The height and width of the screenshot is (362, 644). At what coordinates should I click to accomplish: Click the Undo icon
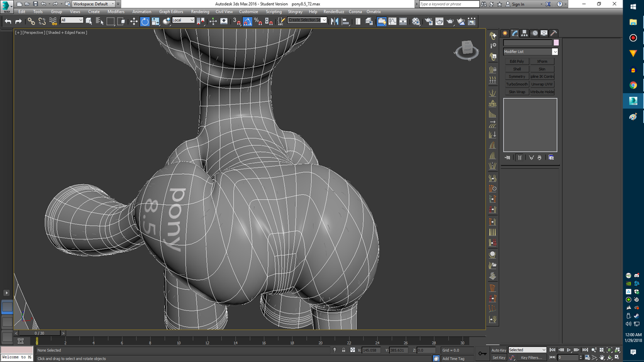click(8, 21)
